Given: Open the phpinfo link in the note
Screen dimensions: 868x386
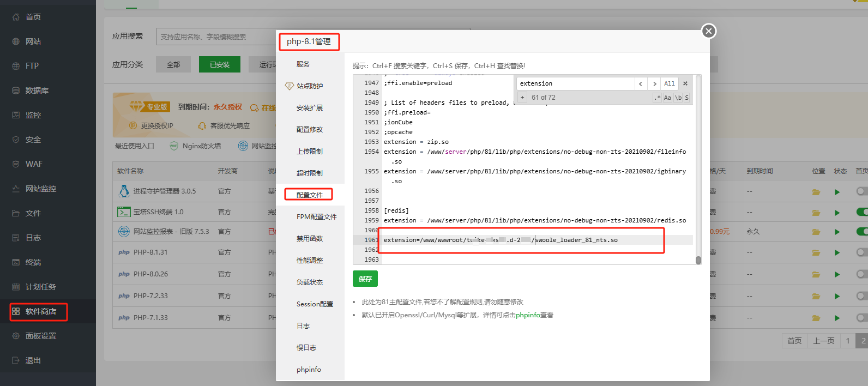Looking at the screenshot, I should 527,315.
